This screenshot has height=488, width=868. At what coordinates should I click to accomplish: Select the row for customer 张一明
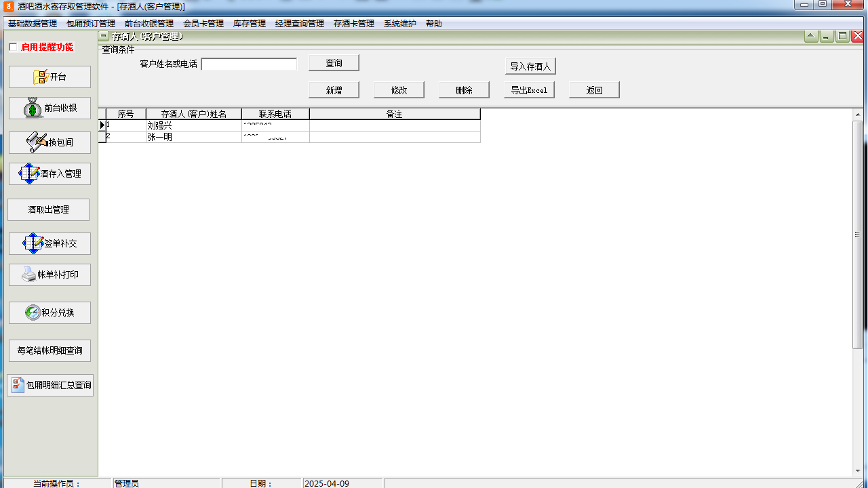(193, 137)
